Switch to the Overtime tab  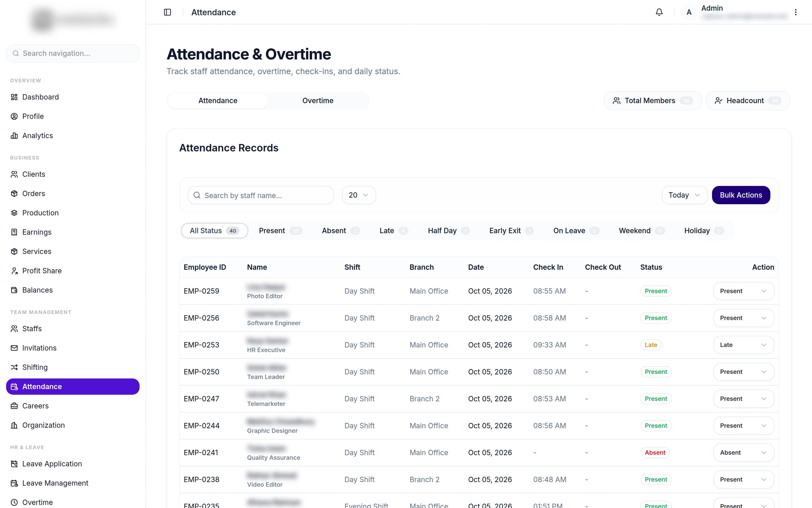(x=318, y=101)
